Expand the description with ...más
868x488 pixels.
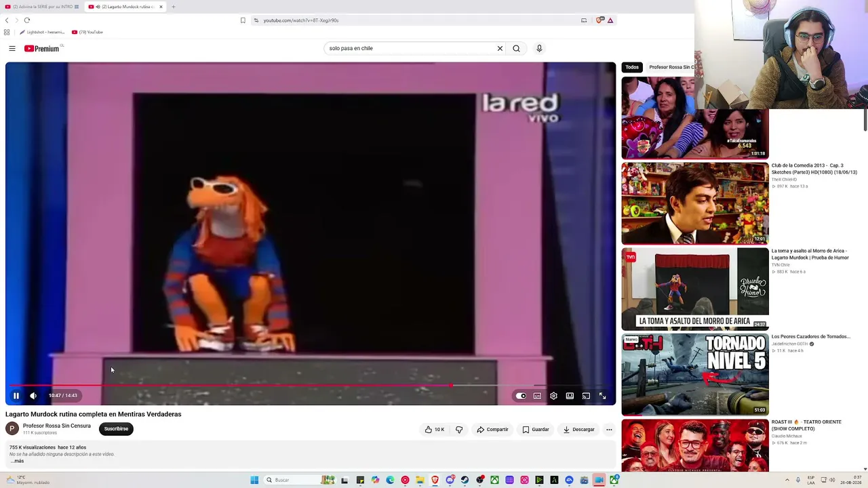click(17, 461)
